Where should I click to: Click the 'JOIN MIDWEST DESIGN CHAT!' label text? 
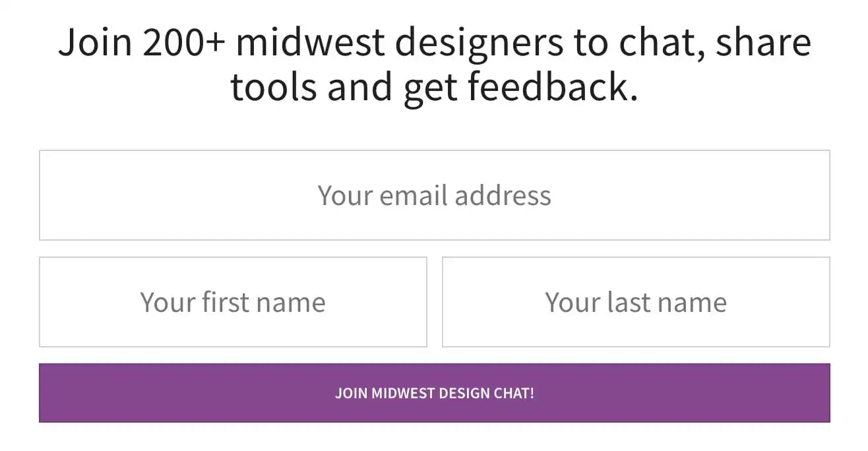click(434, 394)
